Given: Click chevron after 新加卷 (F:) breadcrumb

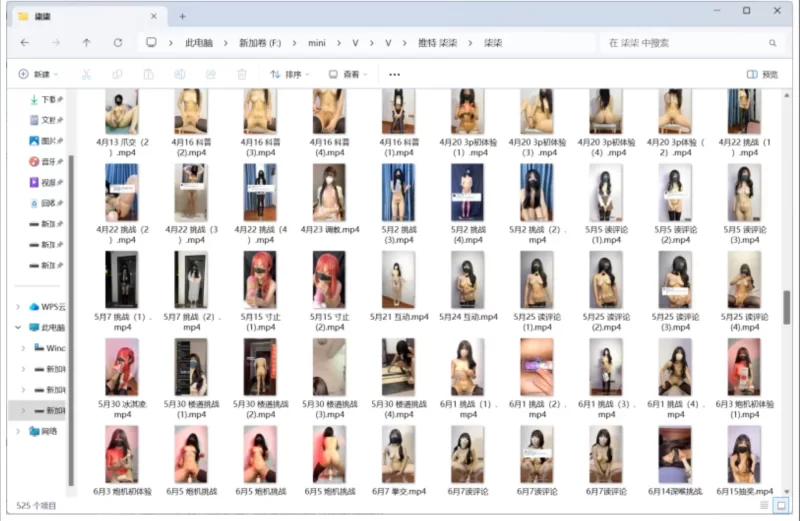Looking at the screenshot, I should [x=294, y=43].
